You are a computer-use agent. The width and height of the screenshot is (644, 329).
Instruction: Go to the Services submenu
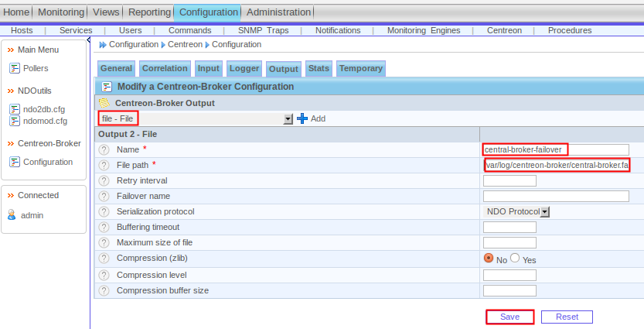click(x=76, y=30)
